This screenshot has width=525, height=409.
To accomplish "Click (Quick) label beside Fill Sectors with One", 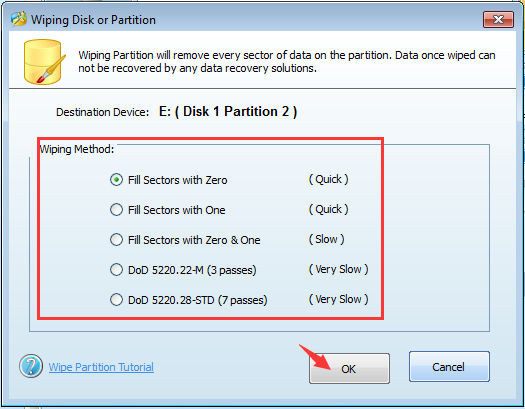I will pyautogui.click(x=328, y=210).
